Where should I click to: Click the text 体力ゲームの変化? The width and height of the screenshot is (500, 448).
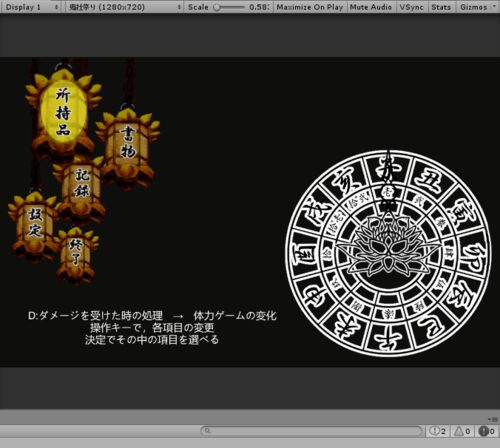click(x=235, y=315)
